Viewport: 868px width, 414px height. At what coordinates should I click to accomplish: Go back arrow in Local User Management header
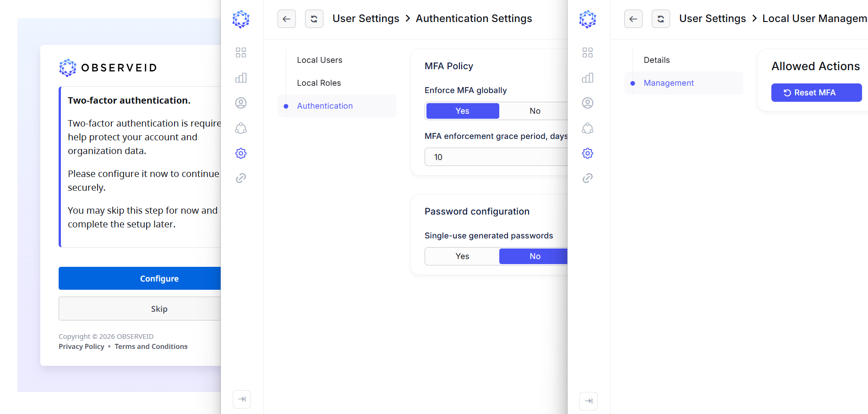click(x=633, y=19)
